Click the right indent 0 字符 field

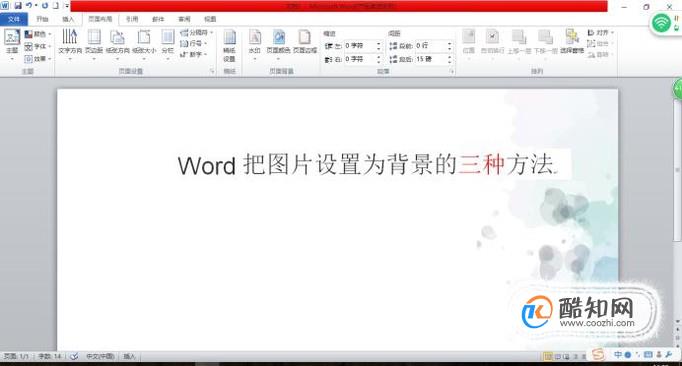click(359, 59)
